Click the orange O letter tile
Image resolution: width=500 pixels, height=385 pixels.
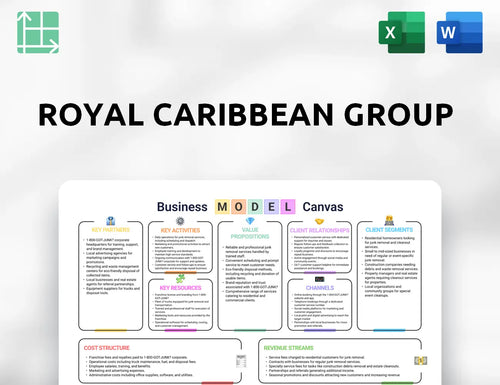(x=239, y=207)
